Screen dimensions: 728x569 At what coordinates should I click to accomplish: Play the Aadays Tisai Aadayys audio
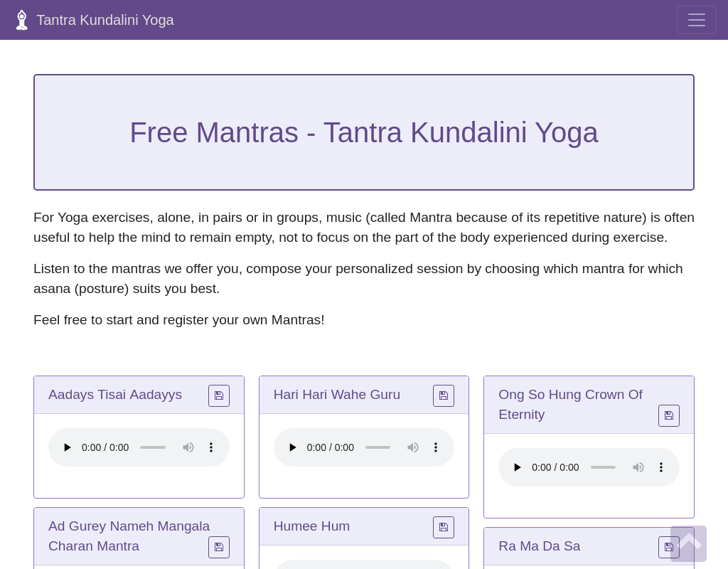click(x=68, y=447)
